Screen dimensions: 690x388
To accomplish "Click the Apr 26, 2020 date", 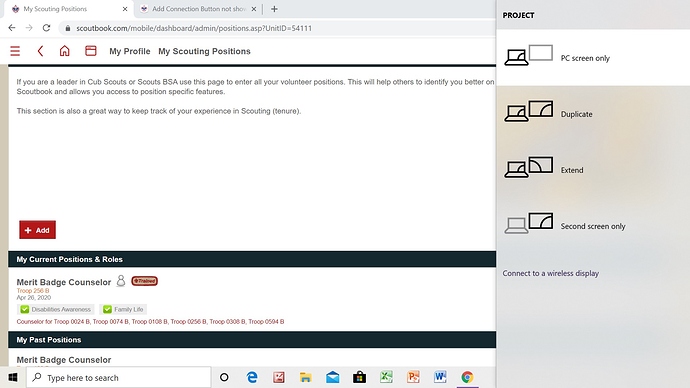I will pos(34,298).
